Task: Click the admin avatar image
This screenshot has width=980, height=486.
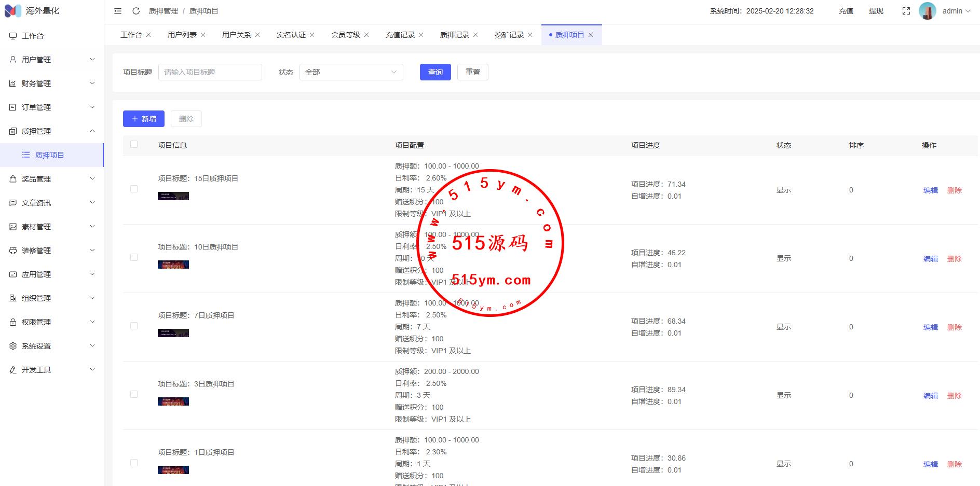Action: [927, 11]
